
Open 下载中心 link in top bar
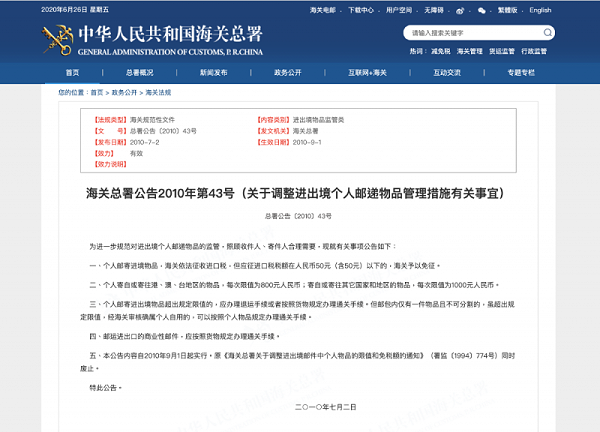coord(361,10)
